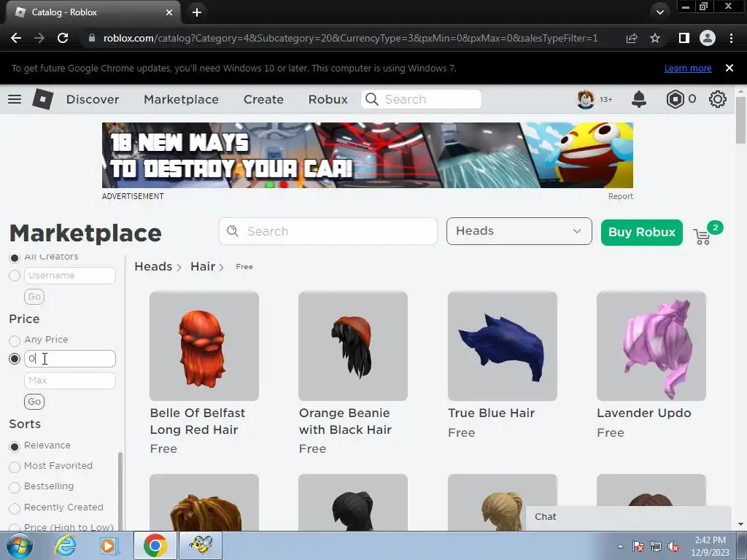Open the shopping cart with 2 items
Screen dimensions: 747x560
pyautogui.click(x=703, y=236)
